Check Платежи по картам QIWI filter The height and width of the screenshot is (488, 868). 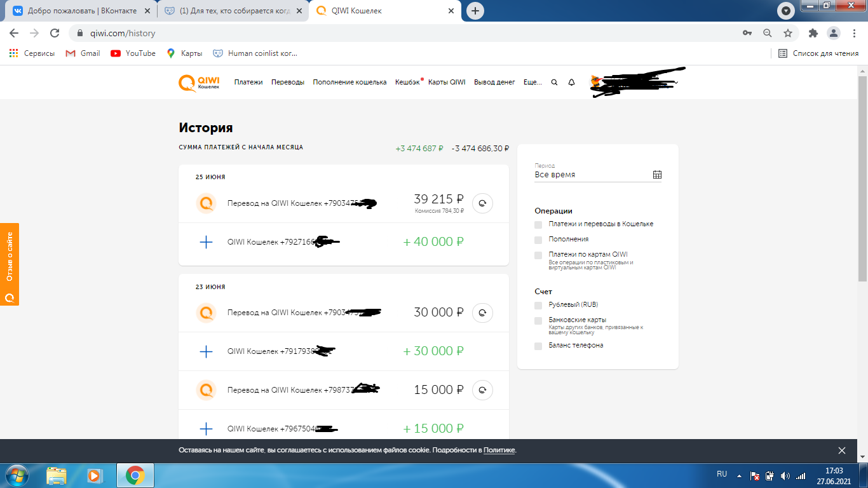click(x=538, y=255)
